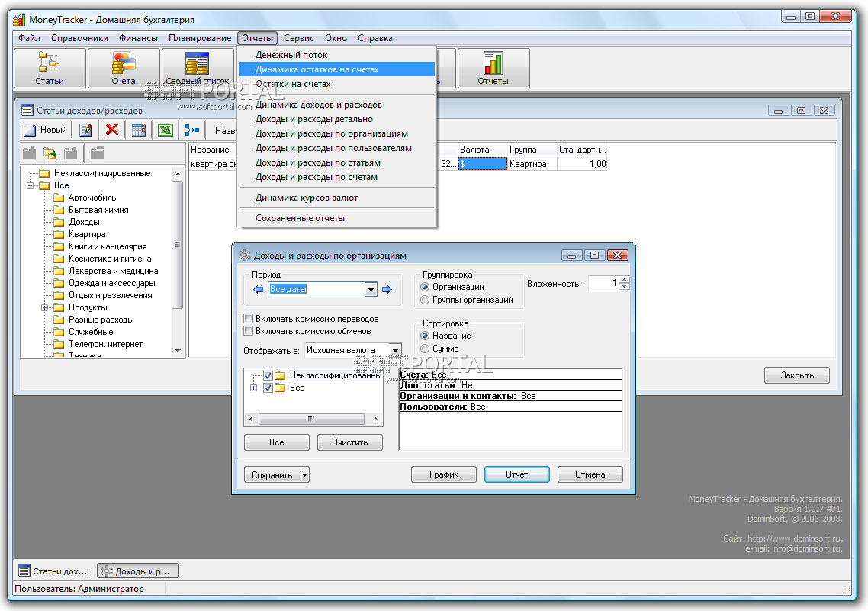Open the Финансы menu
The height and width of the screenshot is (611, 868).
pos(138,38)
